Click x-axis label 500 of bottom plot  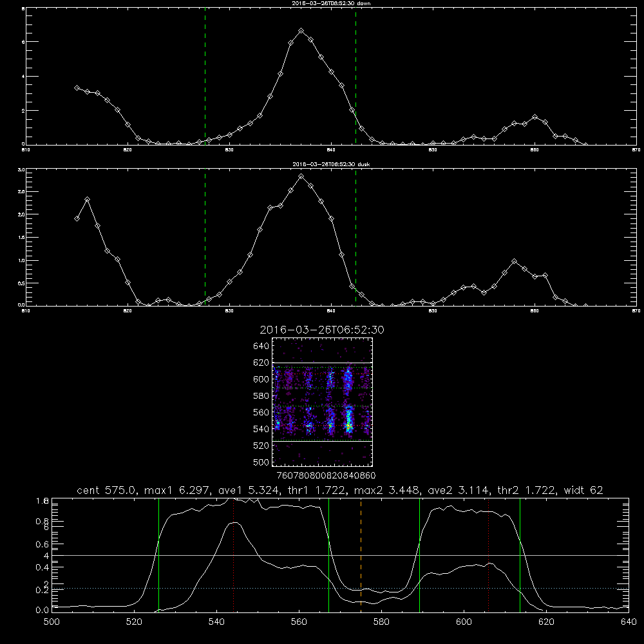click(52, 622)
